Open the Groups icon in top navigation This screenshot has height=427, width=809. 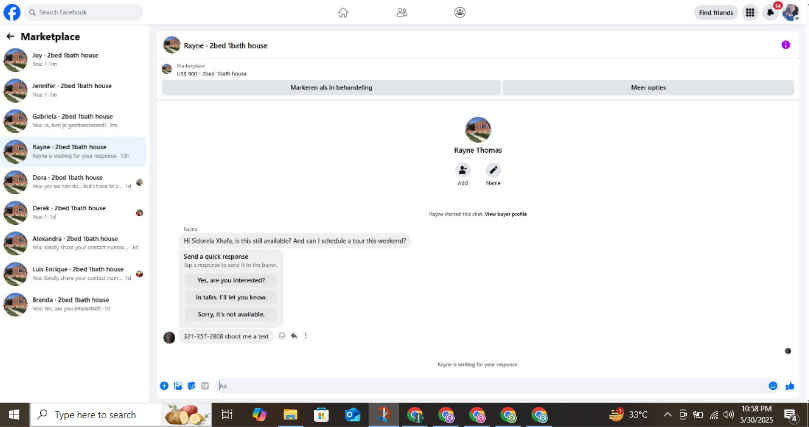[x=460, y=12]
